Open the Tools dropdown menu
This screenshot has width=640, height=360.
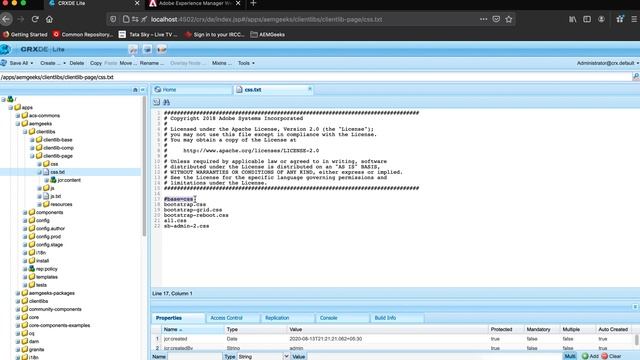[246, 63]
